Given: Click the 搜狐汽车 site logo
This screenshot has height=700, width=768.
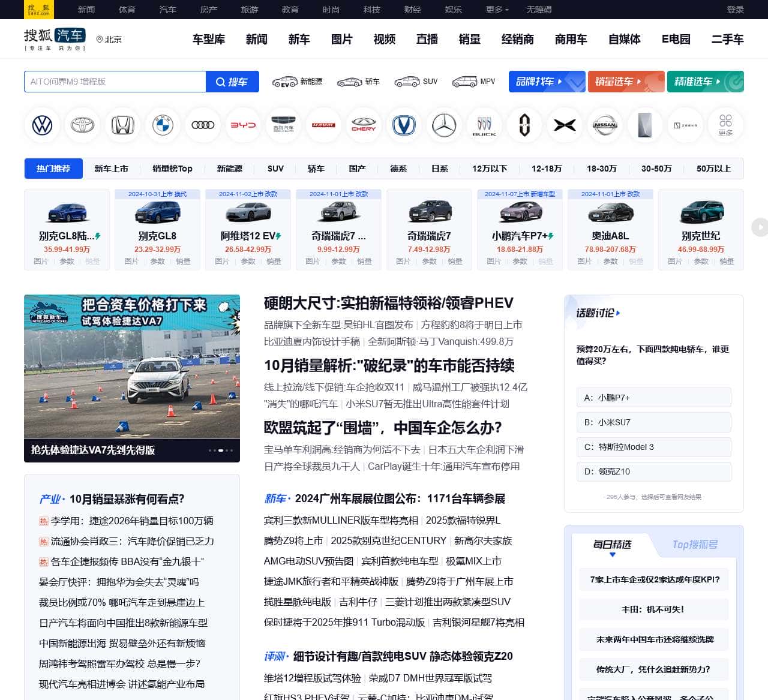Looking at the screenshot, I should tap(55, 39).
